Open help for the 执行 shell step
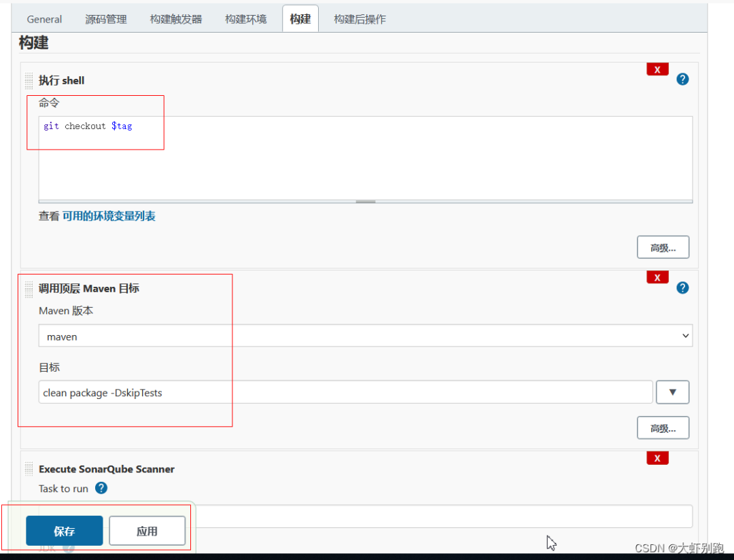734x560 pixels. [682, 79]
